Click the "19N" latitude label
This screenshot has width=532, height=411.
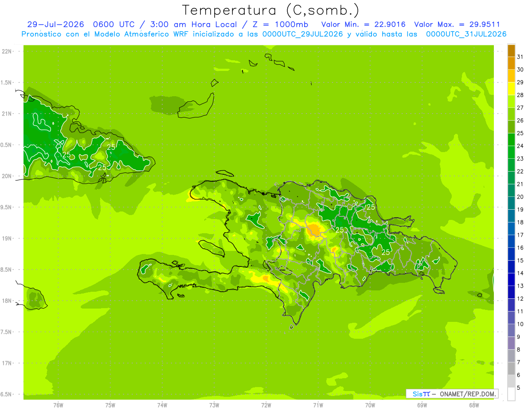7,239
